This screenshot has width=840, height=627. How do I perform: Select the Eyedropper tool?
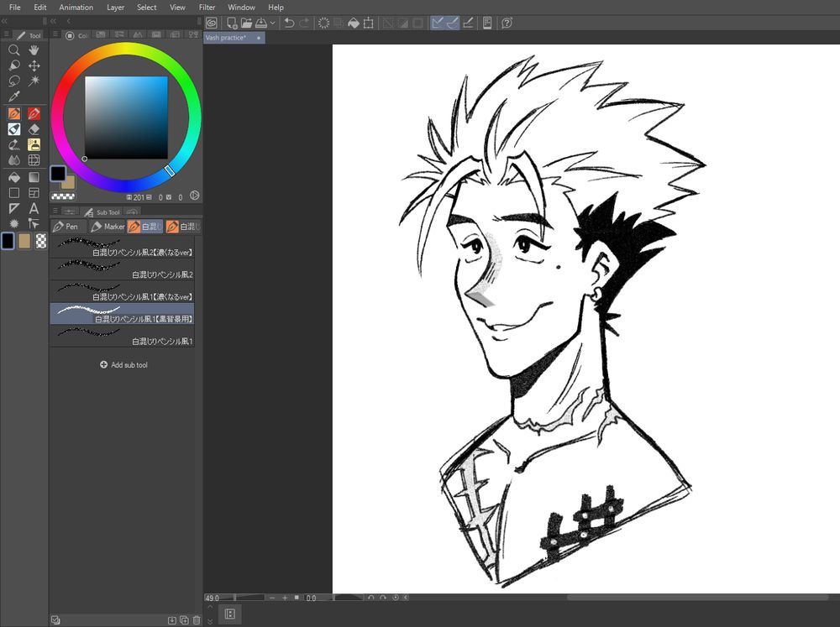click(14, 97)
